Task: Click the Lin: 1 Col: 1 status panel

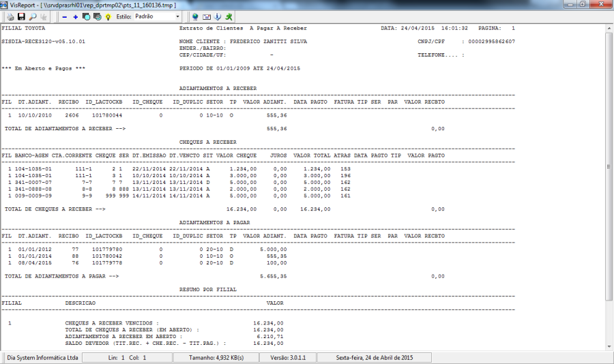Action: pyautogui.click(x=127, y=358)
